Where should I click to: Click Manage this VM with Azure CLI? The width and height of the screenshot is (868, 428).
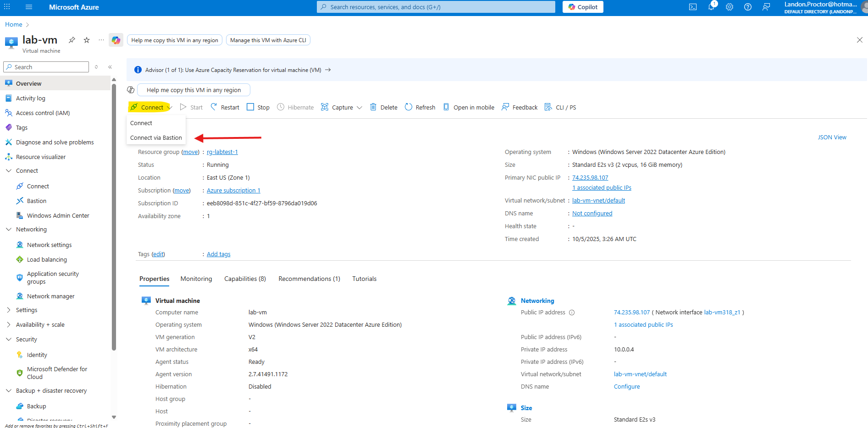click(x=268, y=40)
